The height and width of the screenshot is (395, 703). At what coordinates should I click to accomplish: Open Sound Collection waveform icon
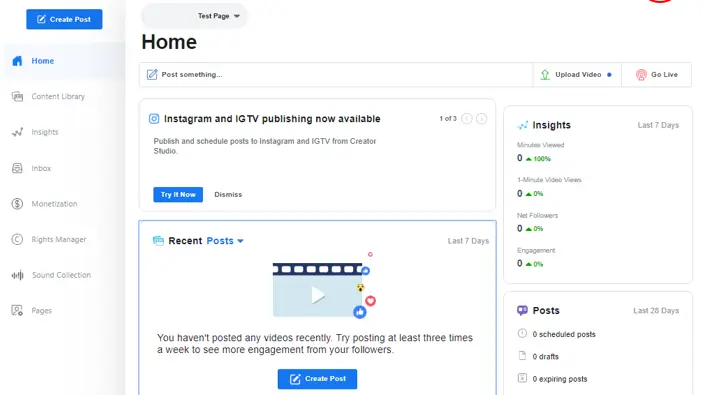[17, 275]
